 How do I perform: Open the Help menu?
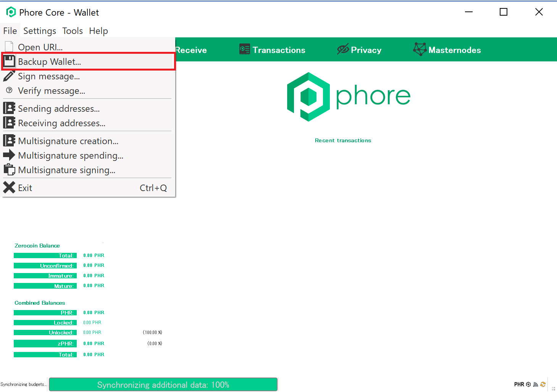(x=98, y=31)
